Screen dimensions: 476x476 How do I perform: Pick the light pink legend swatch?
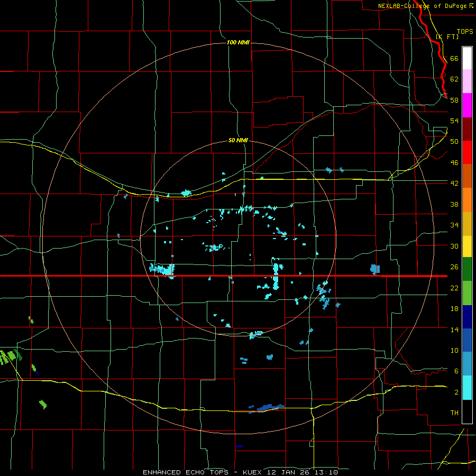467,81
